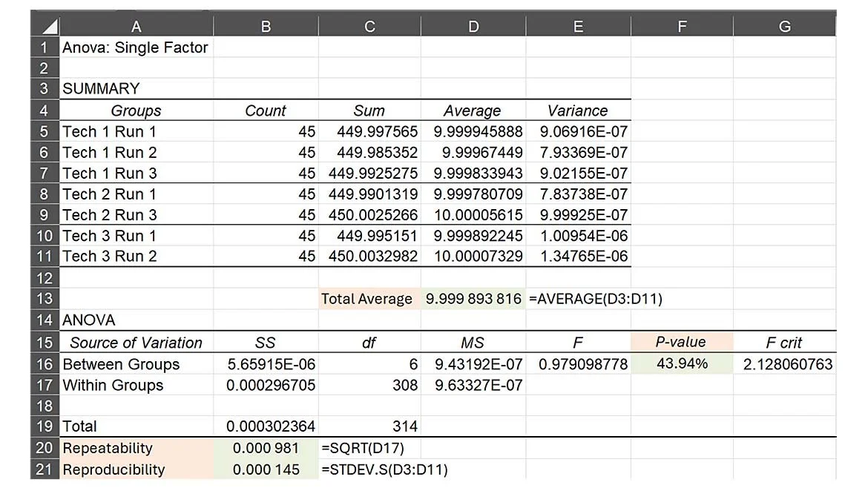
Task: Select the 'Tech 3 Run 2' cell
Action: tap(137, 256)
